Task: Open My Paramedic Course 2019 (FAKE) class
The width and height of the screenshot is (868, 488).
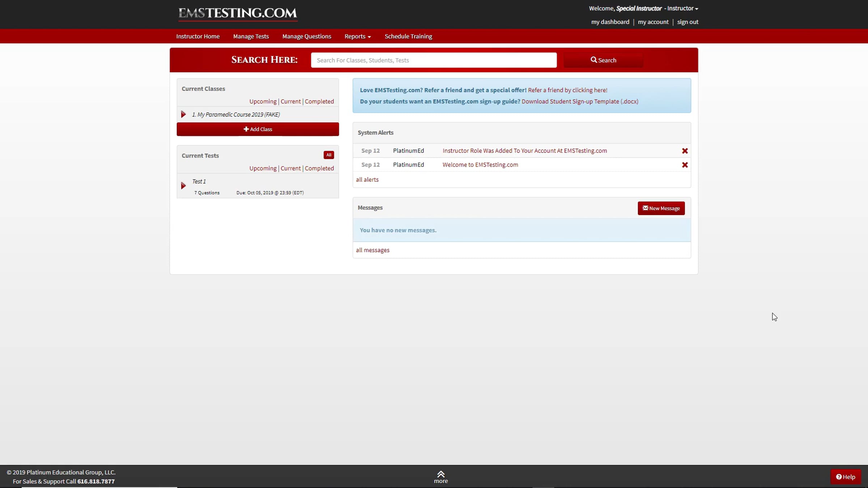Action: click(236, 115)
